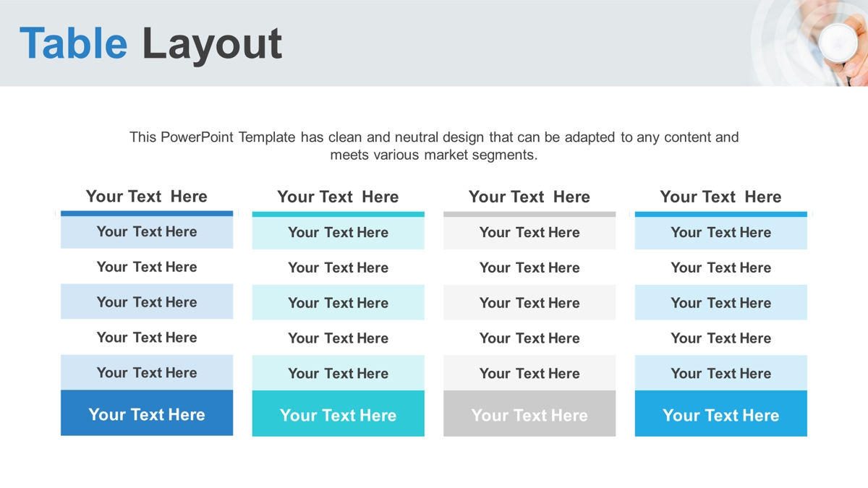The height and width of the screenshot is (488, 868).
Task: Click the 'Table Layout' slide title
Action: (150, 43)
